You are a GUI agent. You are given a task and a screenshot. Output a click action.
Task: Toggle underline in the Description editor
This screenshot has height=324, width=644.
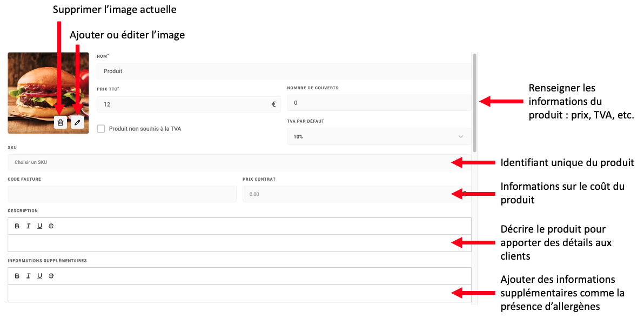[x=40, y=226]
